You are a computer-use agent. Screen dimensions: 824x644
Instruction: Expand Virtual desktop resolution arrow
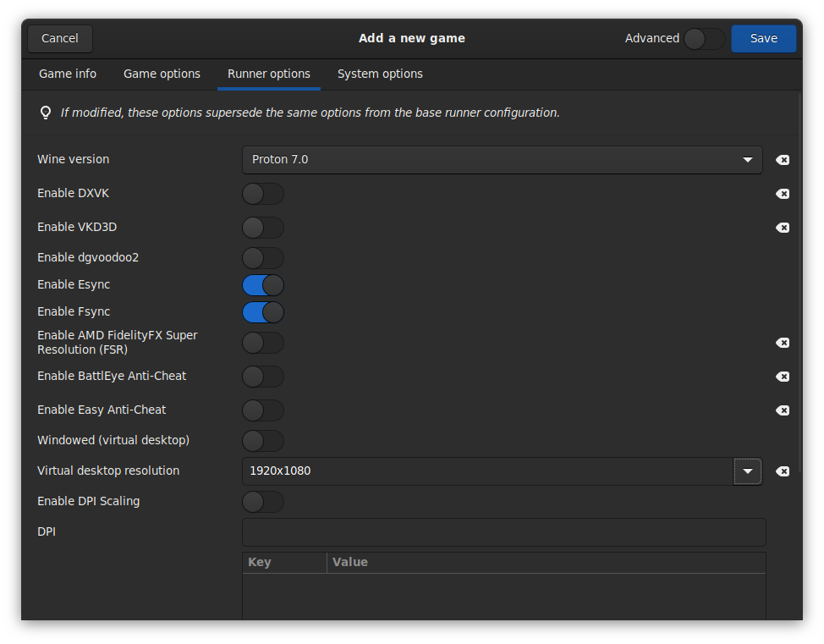pyautogui.click(x=748, y=471)
